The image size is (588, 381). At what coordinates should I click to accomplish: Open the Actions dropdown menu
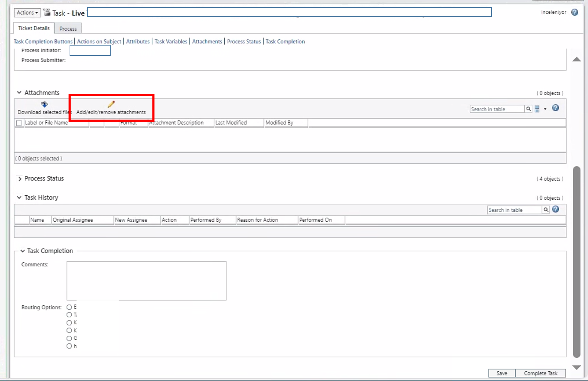pos(27,12)
